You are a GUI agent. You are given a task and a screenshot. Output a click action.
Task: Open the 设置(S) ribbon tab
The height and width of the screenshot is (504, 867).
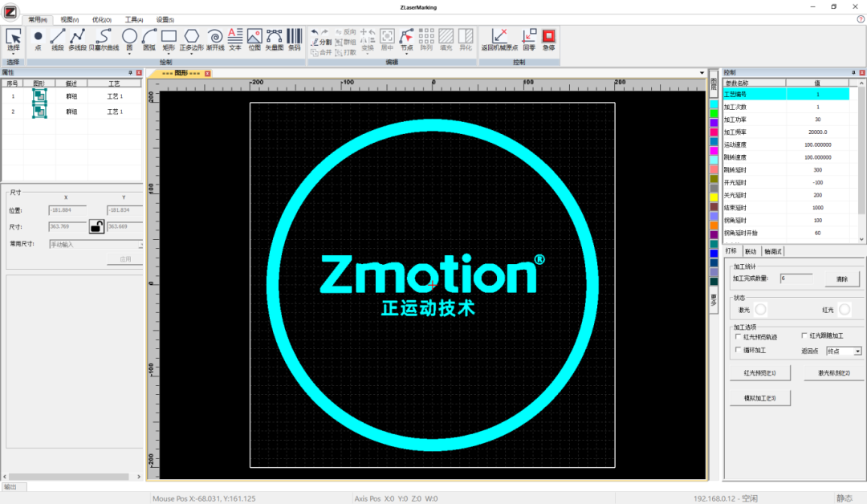(x=165, y=20)
